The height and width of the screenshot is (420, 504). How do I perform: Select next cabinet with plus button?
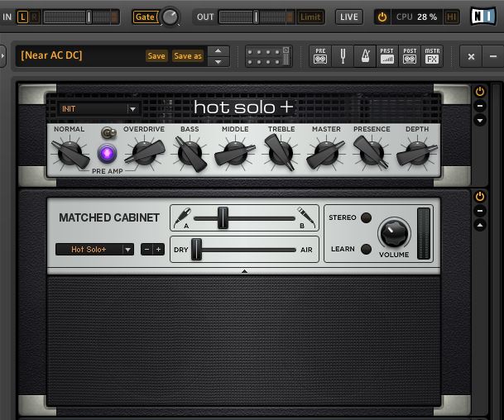tap(158, 250)
